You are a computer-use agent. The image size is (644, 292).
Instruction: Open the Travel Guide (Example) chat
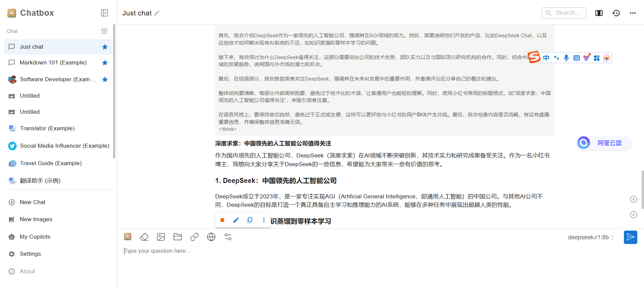58,163
